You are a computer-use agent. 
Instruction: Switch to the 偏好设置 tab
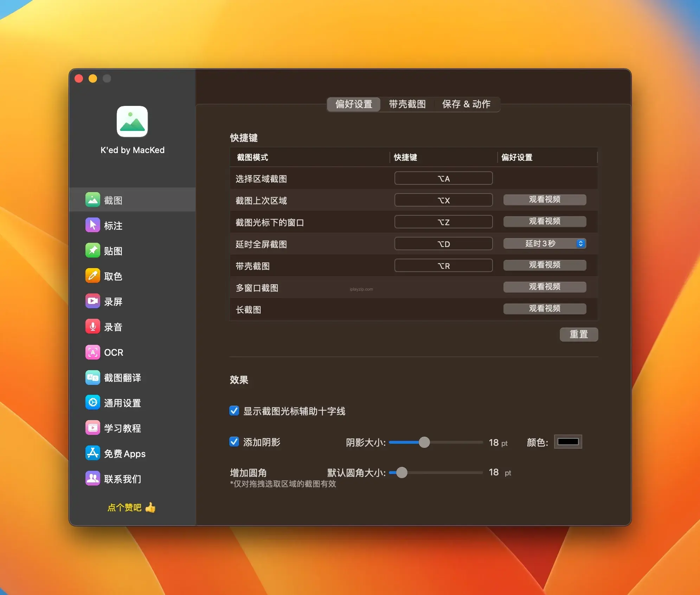[x=354, y=104]
